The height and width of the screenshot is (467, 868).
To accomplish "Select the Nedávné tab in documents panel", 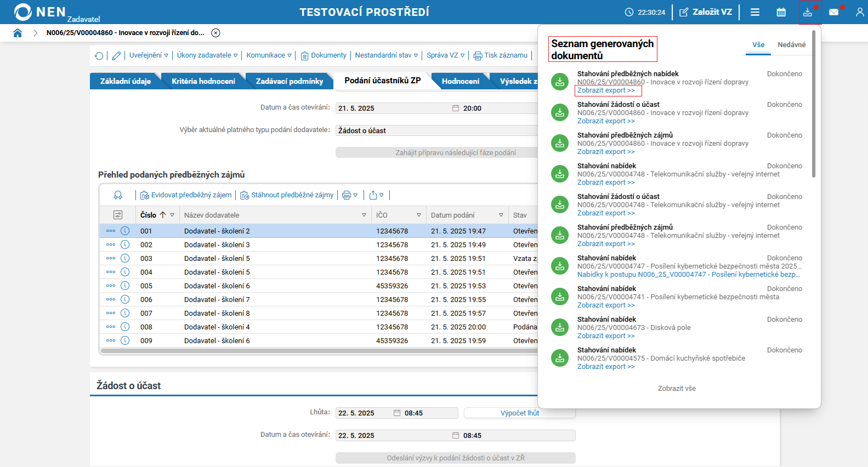I will [x=791, y=45].
